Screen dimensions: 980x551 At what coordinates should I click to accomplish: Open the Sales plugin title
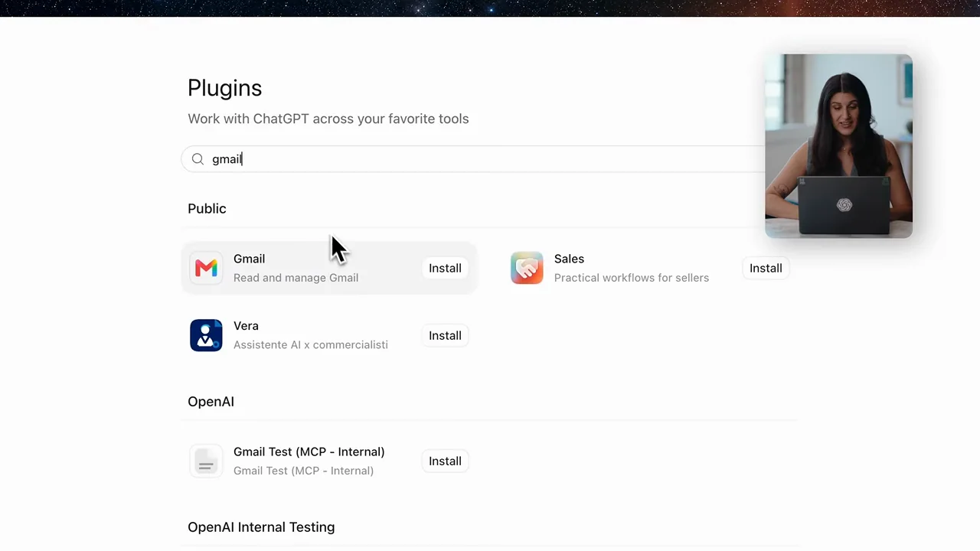(x=569, y=259)
